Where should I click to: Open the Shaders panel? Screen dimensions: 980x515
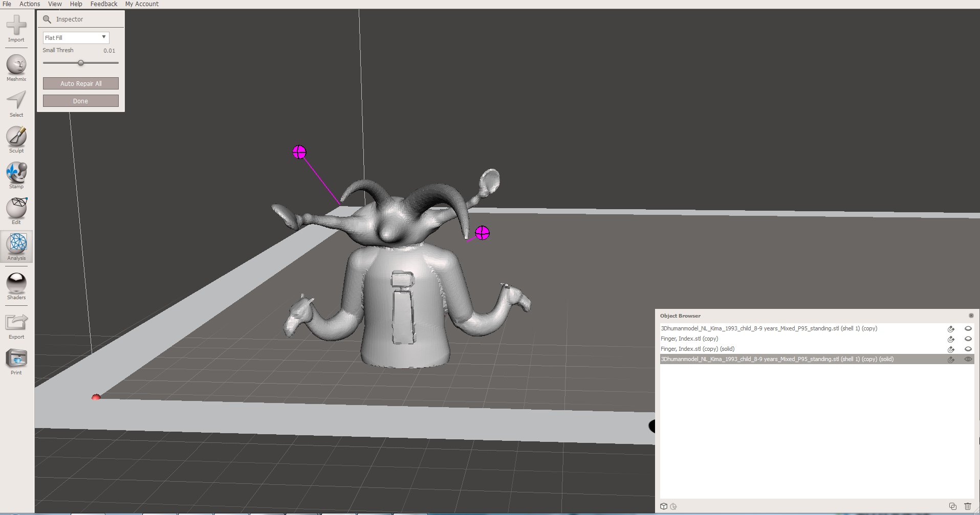tap(16, 284)
